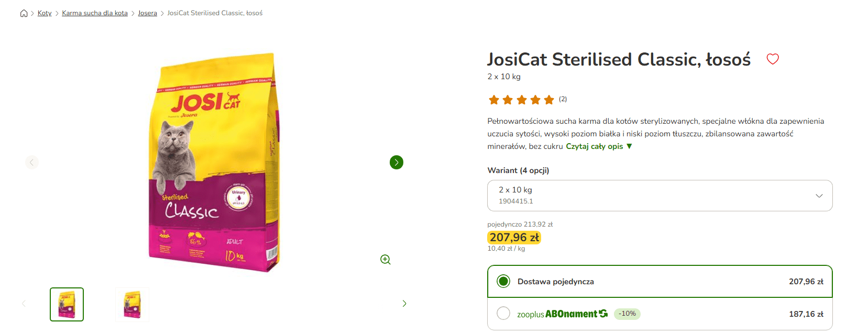868x333 pixels.
Task: Zoom the product image with magnifier icon
Action: [386, 260]
